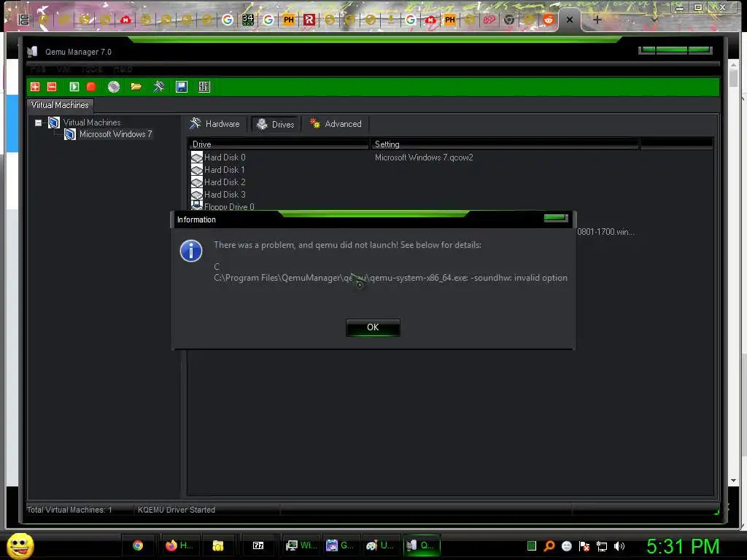The image size is (747, 560).
Task: Switch to the Reddit browser tab
Action: 549,20
